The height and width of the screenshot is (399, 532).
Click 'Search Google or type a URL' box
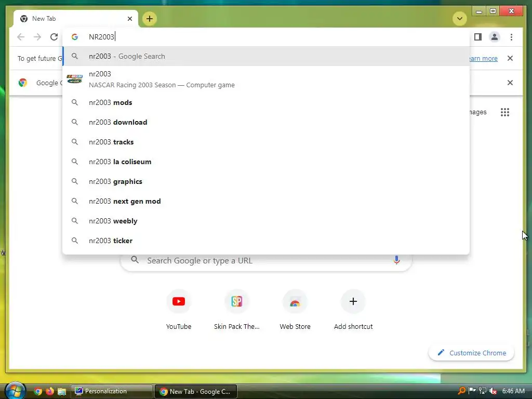click(267, 261)
